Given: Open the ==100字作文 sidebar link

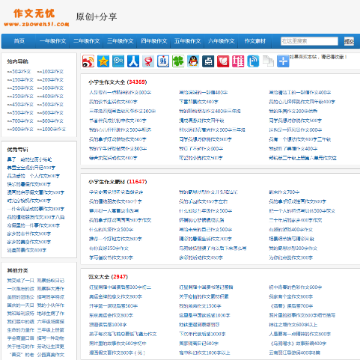Looking at the screenshot, I should (x=50, y=72).
